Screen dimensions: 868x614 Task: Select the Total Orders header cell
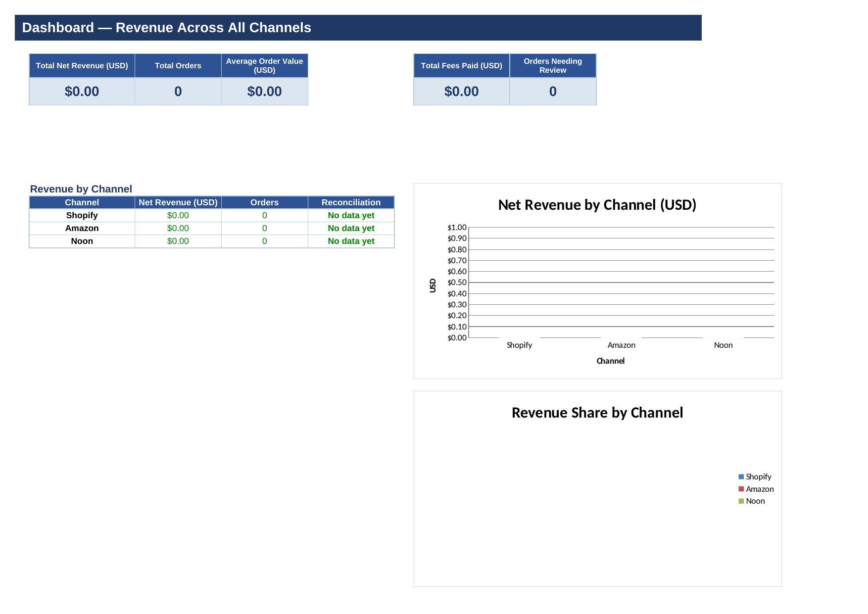pyautogui.click(x=178, y=66)
